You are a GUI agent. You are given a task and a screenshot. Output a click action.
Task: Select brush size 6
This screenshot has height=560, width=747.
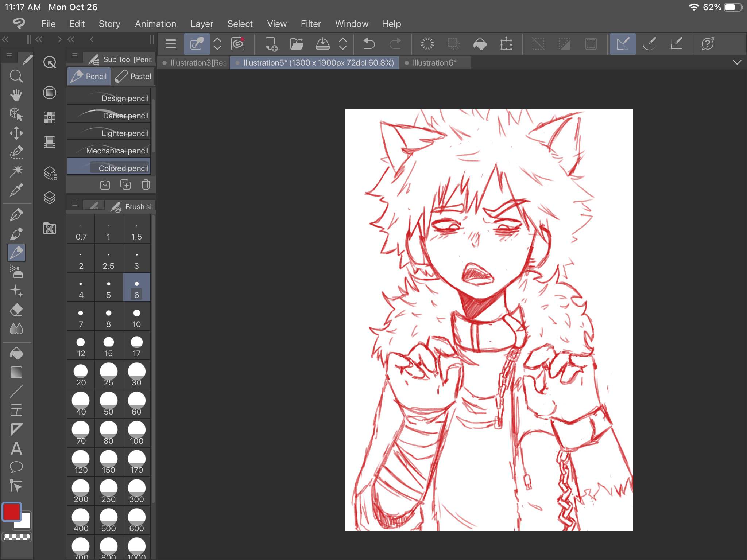tap(137, 287)
